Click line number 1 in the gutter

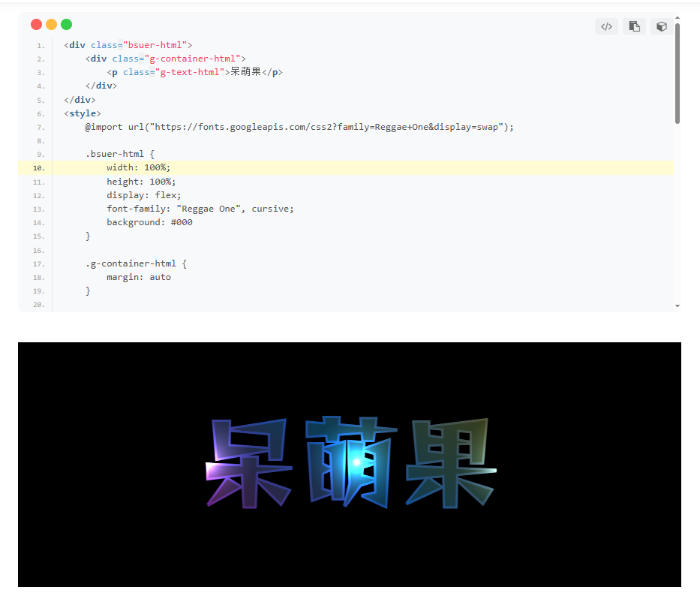(41, 46)
